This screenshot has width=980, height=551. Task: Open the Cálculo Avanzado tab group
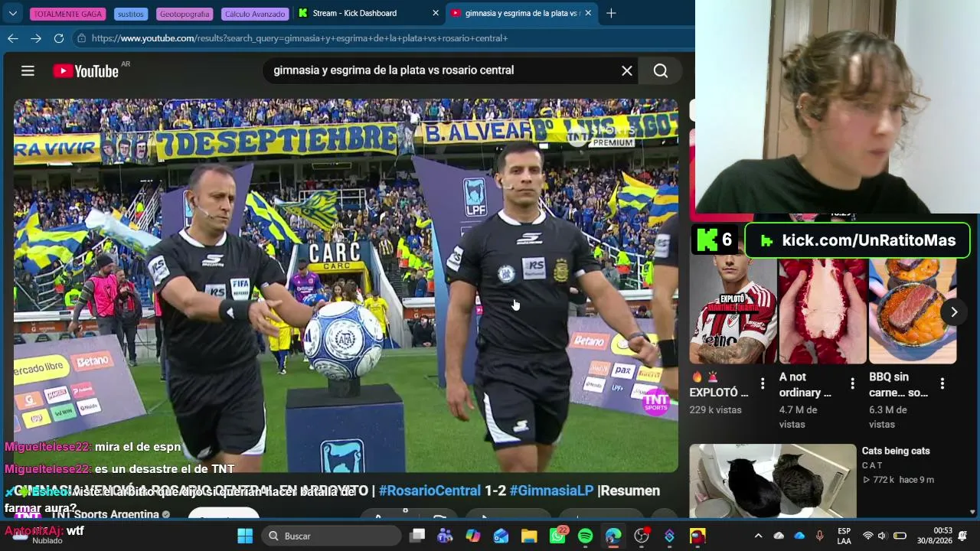click(255, 14)
